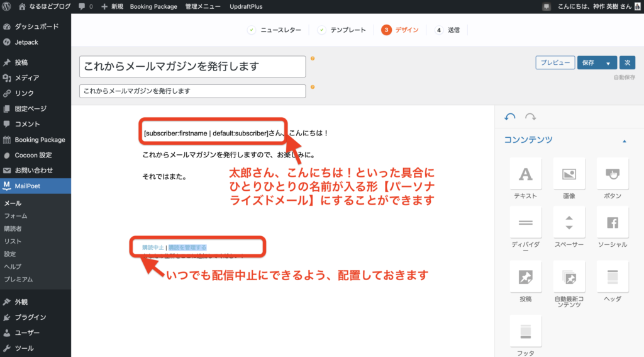Click the それではまた。 paragraph
This screenshot has width=644, height=357.
click(165, 177)
